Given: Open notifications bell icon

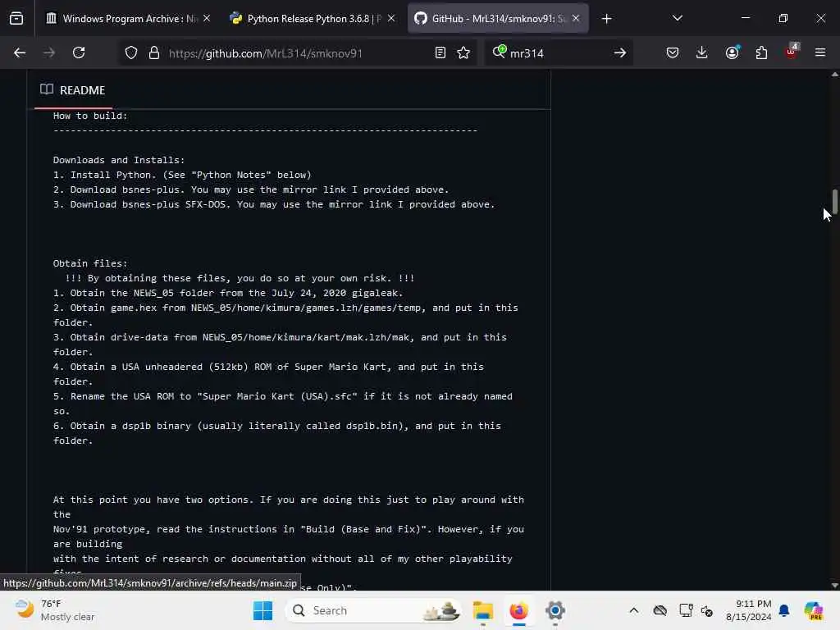Looking at the screenshot, I should [x=783, y=610].
